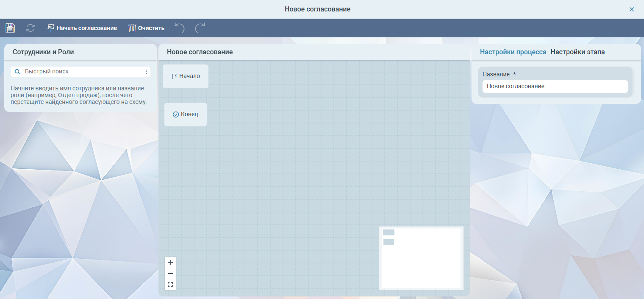Image resolution: width=644 pixels, height=299 pixels.
Task: Zoom out with the minus button
Action: [x=170, y=274]
